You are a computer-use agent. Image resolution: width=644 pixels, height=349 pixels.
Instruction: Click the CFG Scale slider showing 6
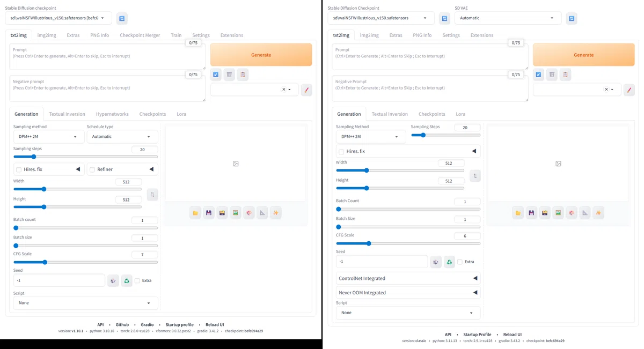(408, 243)
